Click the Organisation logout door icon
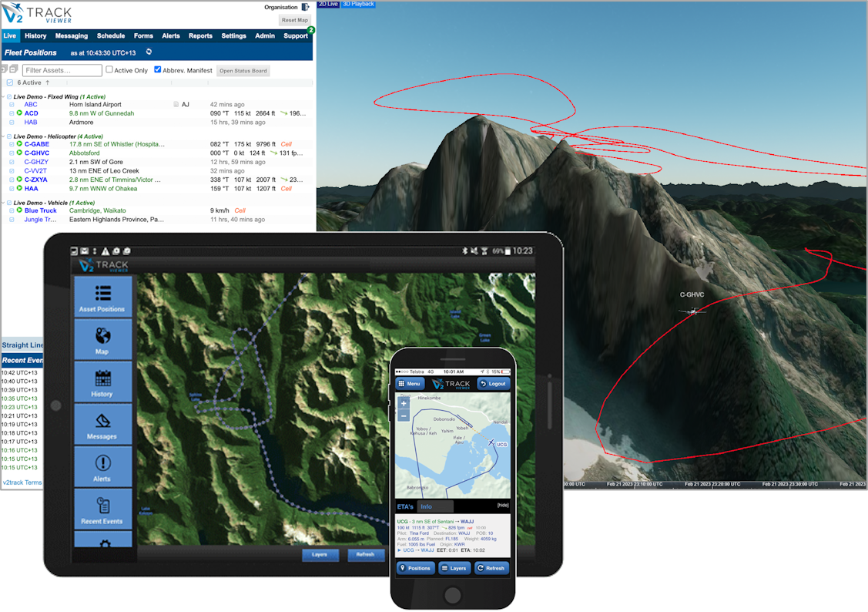Image resolution: width=868 pixels, height=612 pixels. coord(305,7)
